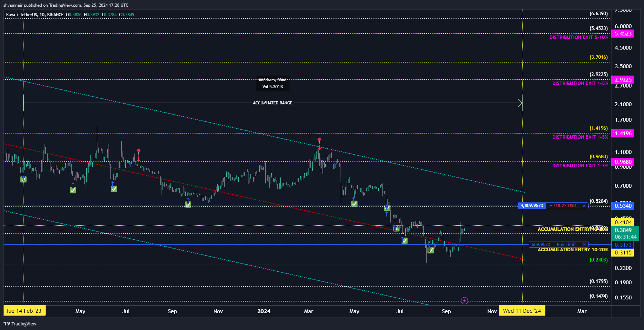This screenshot has width=644, height=330.
Task: Select the Wed 11 Dec '24 date label
Action: pos(522,311)
